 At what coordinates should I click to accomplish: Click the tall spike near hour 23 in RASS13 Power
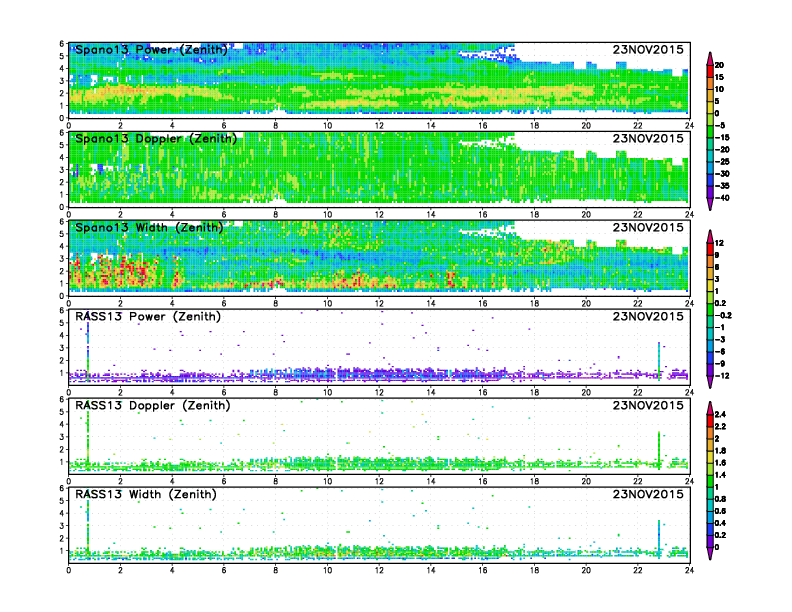(659, 361)
